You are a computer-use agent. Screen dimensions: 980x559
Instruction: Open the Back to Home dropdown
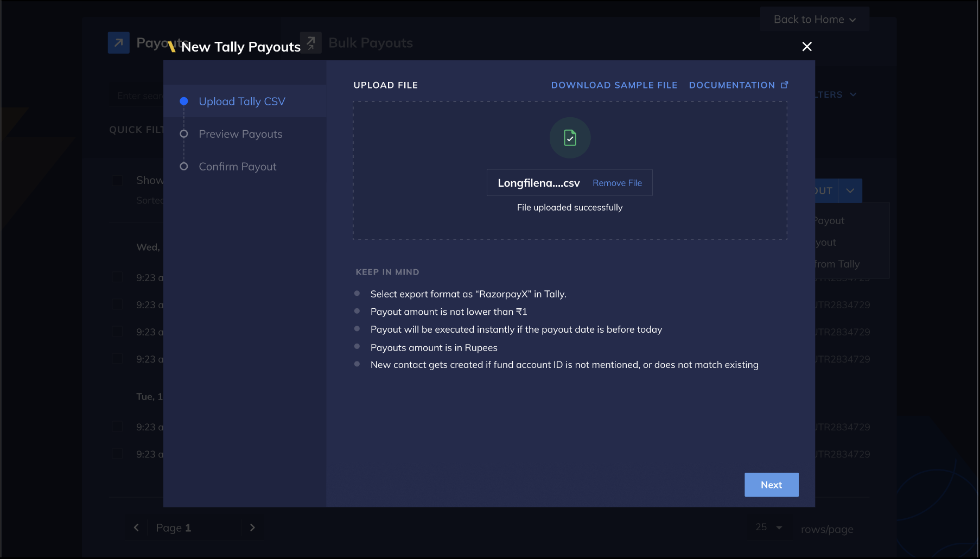814,20
